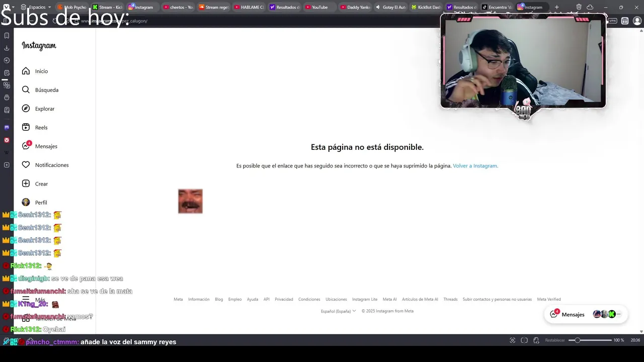Open Mastodon web panel icon

(7, 128)
